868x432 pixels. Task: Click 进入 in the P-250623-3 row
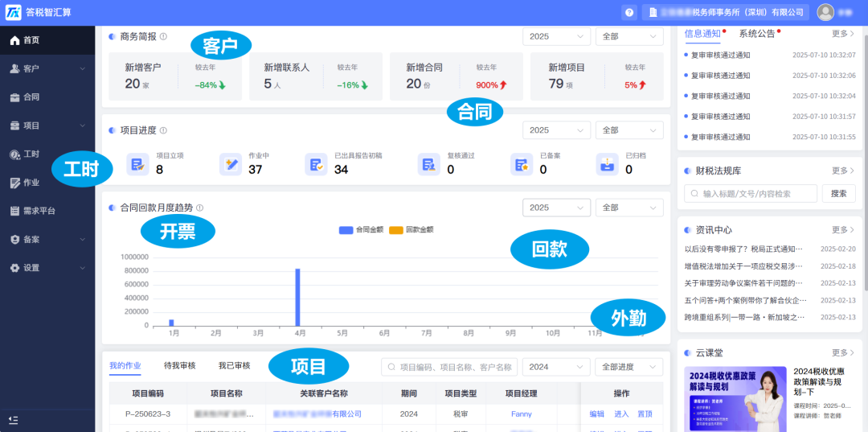point(621,413)
